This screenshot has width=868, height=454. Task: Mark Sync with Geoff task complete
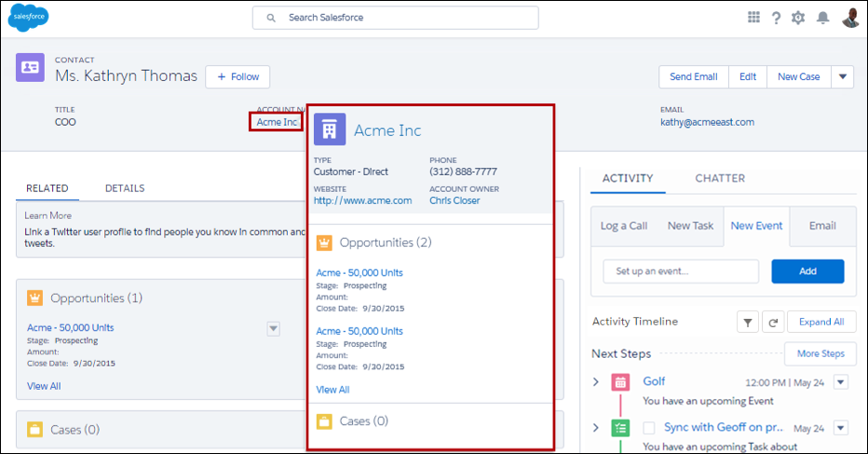point(649,427)
